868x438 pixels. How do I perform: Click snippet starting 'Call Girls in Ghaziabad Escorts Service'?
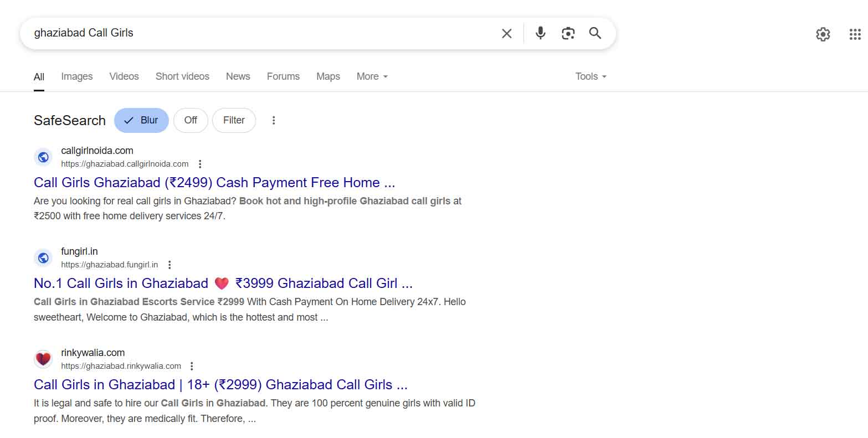(250, 310)
